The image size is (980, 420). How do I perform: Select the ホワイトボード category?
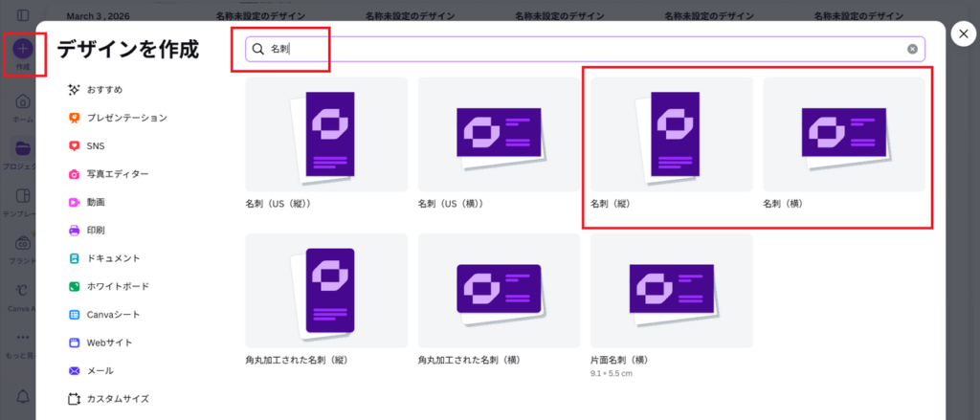109,286
